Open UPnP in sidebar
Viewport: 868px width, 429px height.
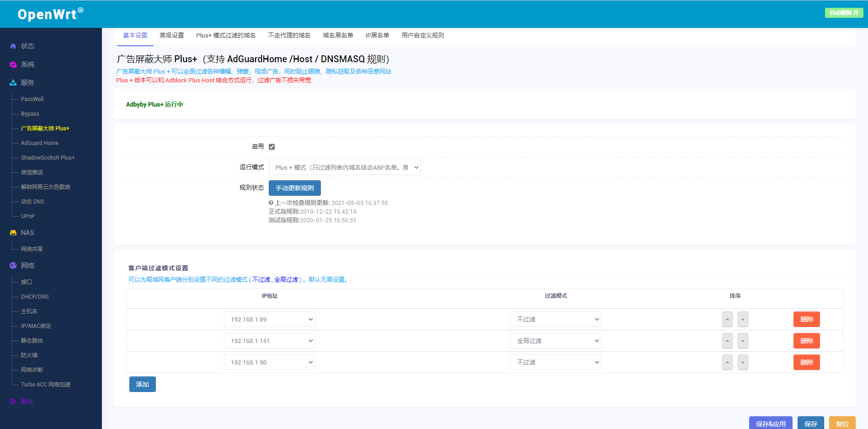pos(28,216)
